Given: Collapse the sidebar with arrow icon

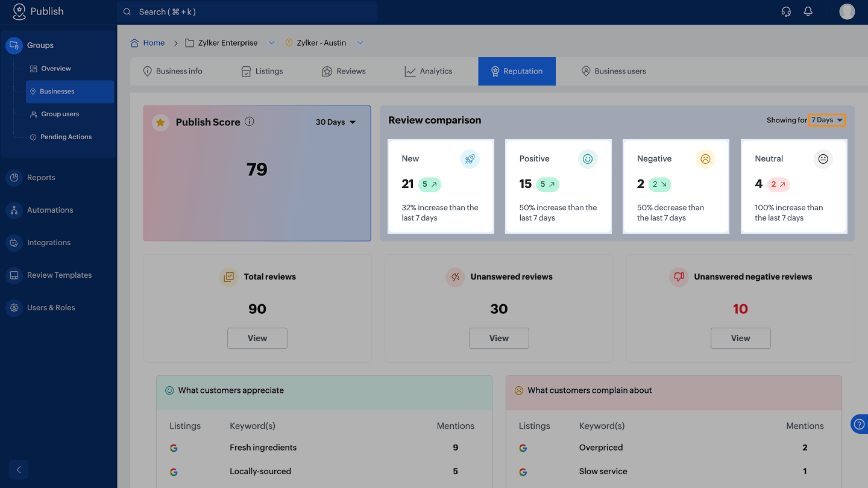Looking at the screenshot, I should [x=19, y=470].
